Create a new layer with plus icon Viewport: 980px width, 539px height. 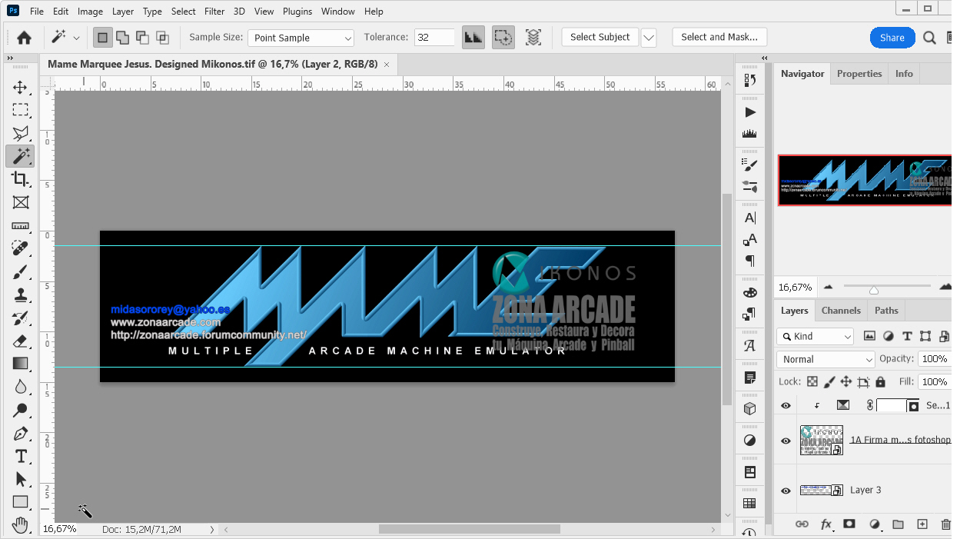922,524
